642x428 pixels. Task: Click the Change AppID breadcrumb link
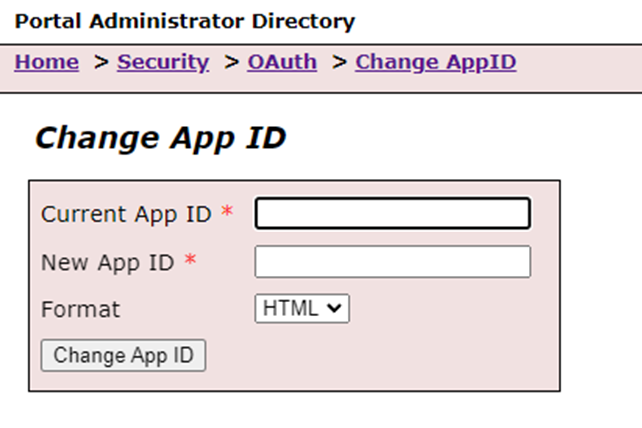435,62
